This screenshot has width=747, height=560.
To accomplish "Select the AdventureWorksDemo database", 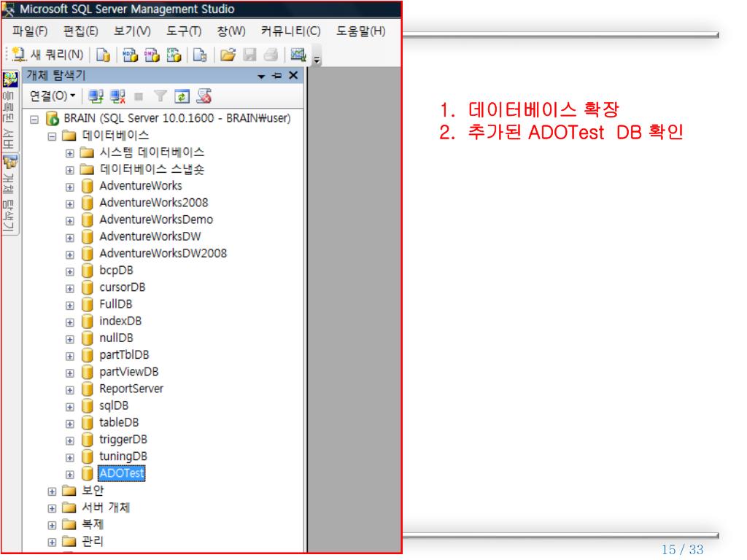I will tap(156, 219).
